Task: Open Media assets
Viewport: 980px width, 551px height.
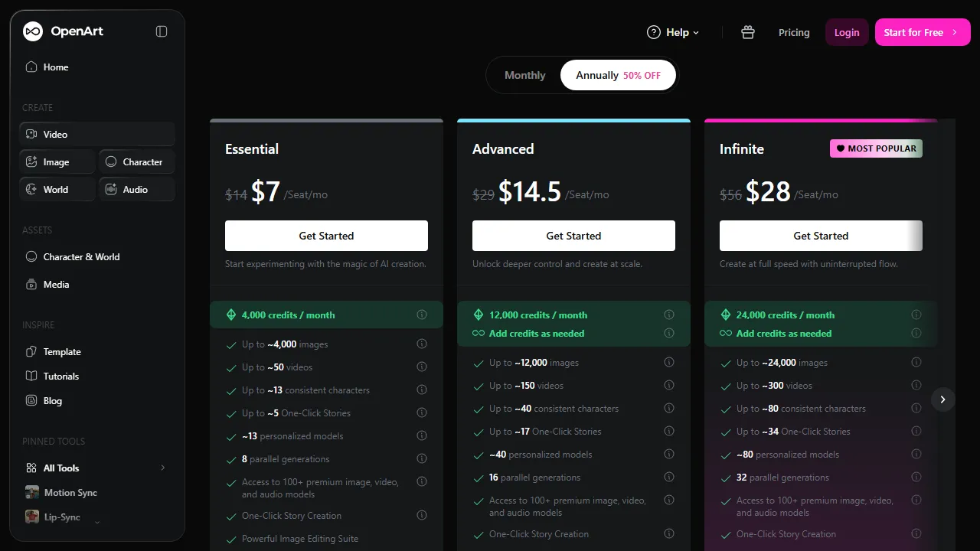Action: point(97,285)
